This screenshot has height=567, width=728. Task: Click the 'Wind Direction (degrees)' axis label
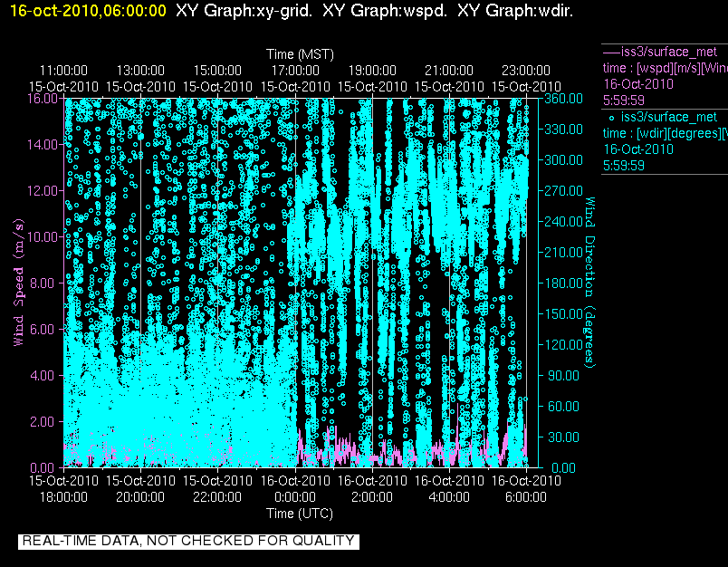click(589, 283)
